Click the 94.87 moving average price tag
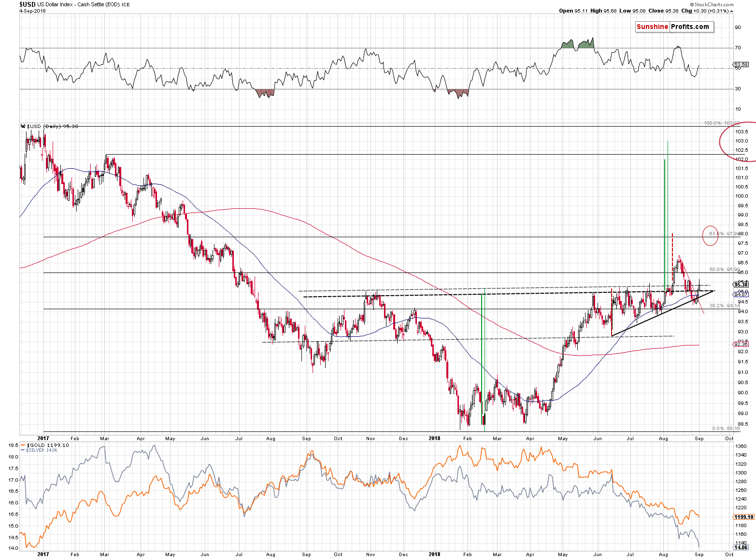The height and width of the screenshot is (559, 756). tap(741, 294)
